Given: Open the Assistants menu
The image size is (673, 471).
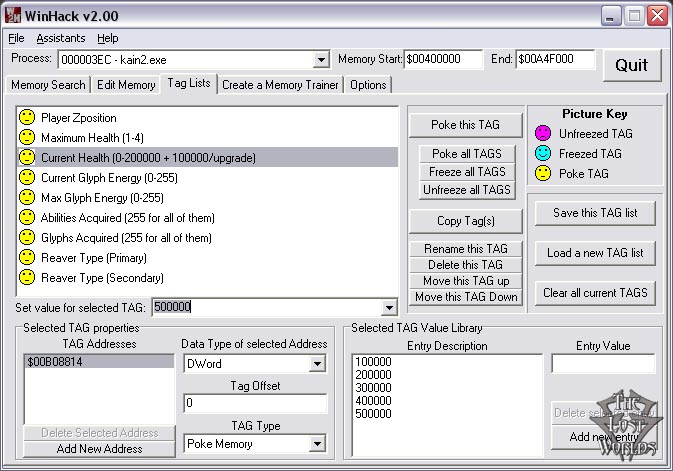Looking at the screenshot, I should [61, 38].
